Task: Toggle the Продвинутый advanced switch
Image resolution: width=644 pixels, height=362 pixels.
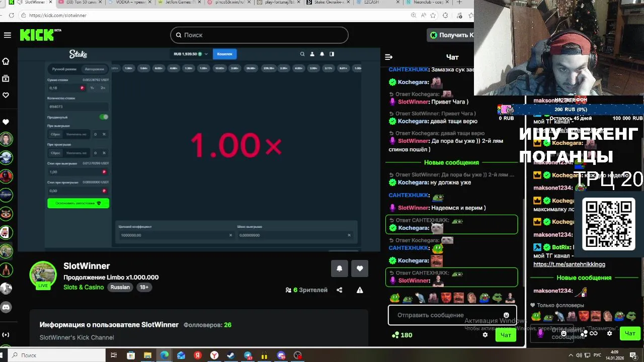Action: pyautogui.click(x=104, y=117)
